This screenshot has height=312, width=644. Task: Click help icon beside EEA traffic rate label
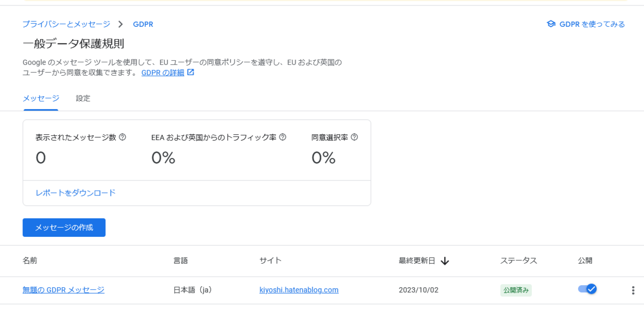(283, 137)
